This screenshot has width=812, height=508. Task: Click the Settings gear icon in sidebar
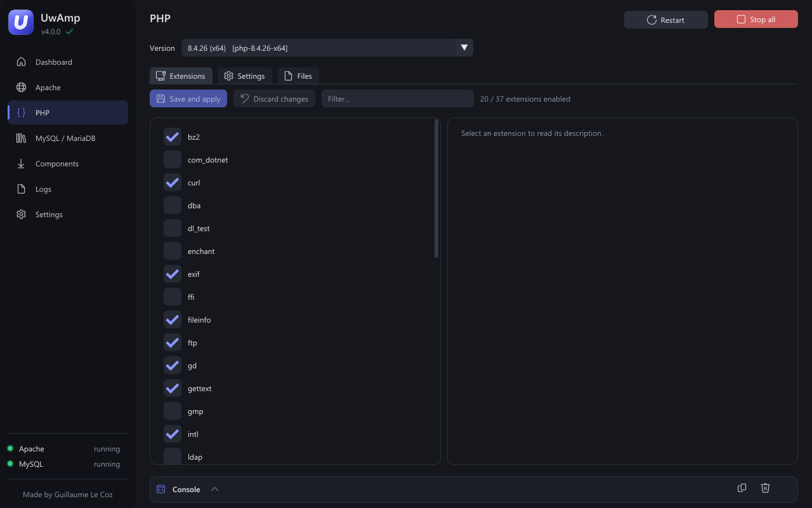(x=22, y=215)
